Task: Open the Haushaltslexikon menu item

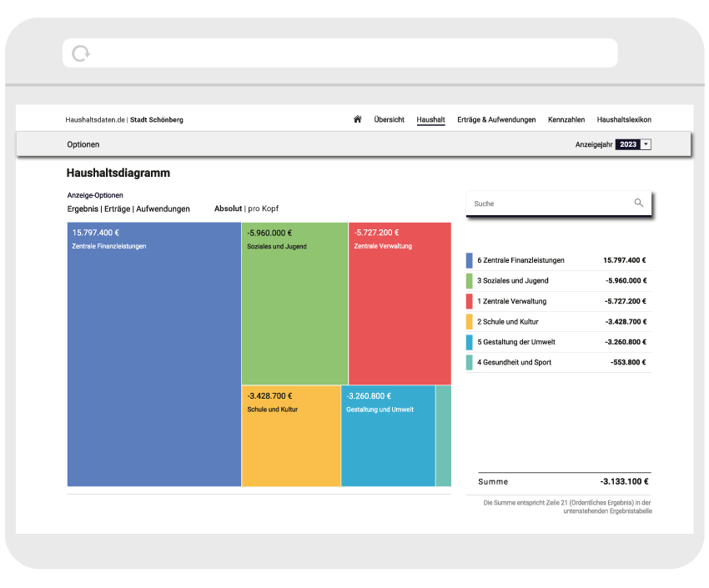Action: 624,120
